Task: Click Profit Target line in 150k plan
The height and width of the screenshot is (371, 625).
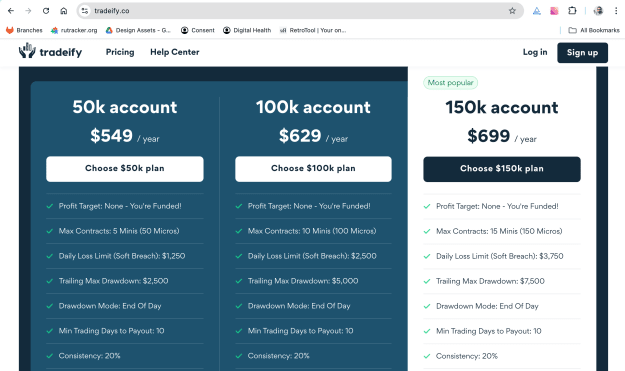Action: coord(497,206)
